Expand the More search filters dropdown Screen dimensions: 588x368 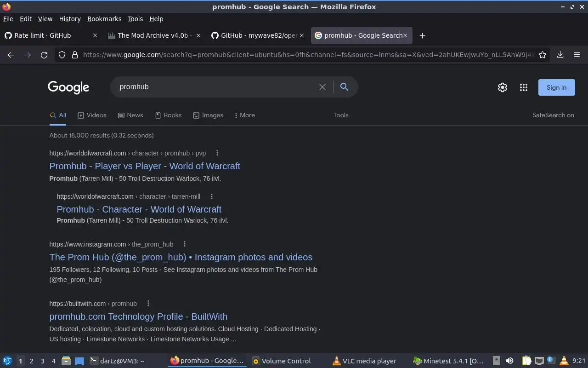point(245,115)
